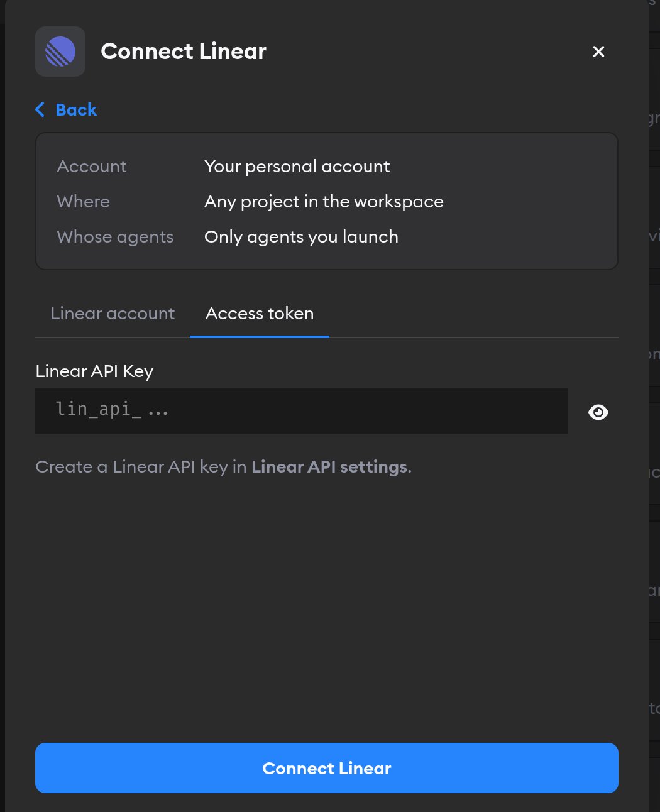
Task: Click the Back chevron arrow
Action: (40, 110)
